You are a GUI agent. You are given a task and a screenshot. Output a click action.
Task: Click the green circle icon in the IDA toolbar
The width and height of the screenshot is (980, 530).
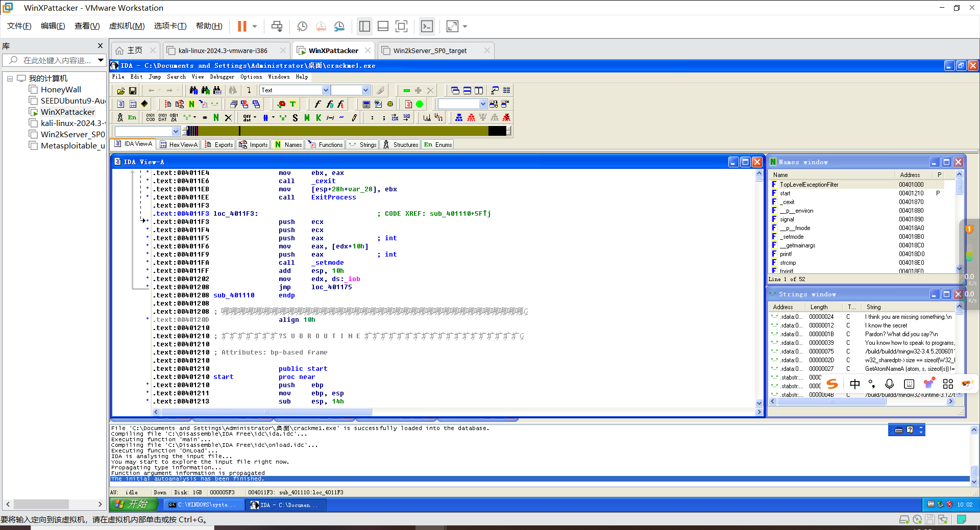(420, 104)
